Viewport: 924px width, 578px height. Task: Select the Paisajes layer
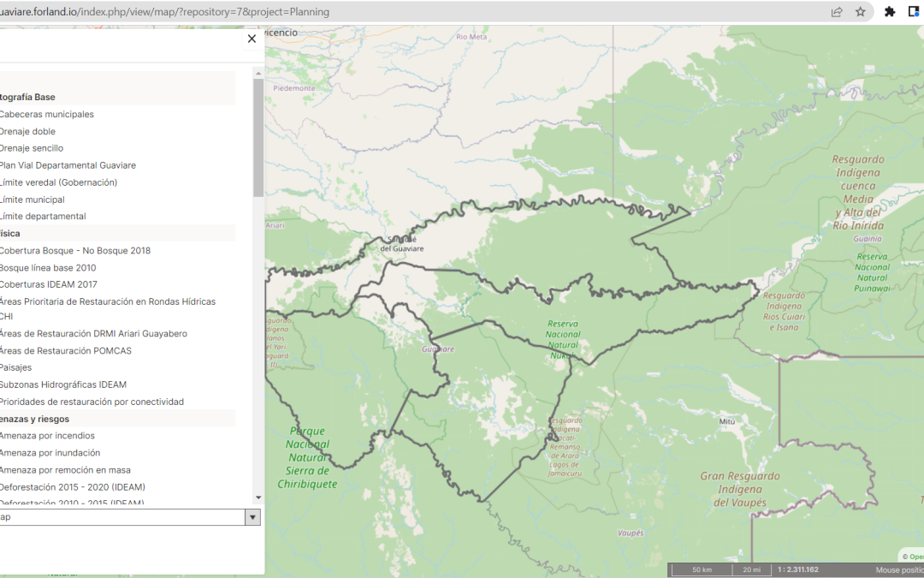[16, 367]
